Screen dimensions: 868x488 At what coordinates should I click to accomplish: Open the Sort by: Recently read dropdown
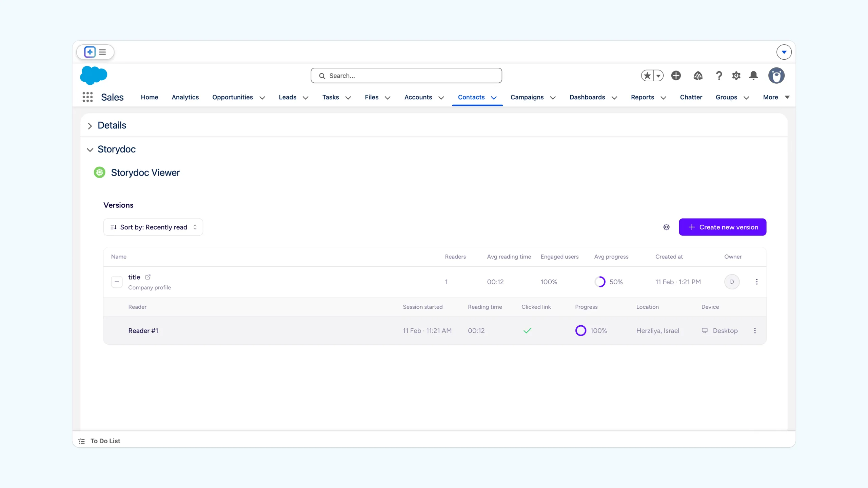(x=153, y=227)
